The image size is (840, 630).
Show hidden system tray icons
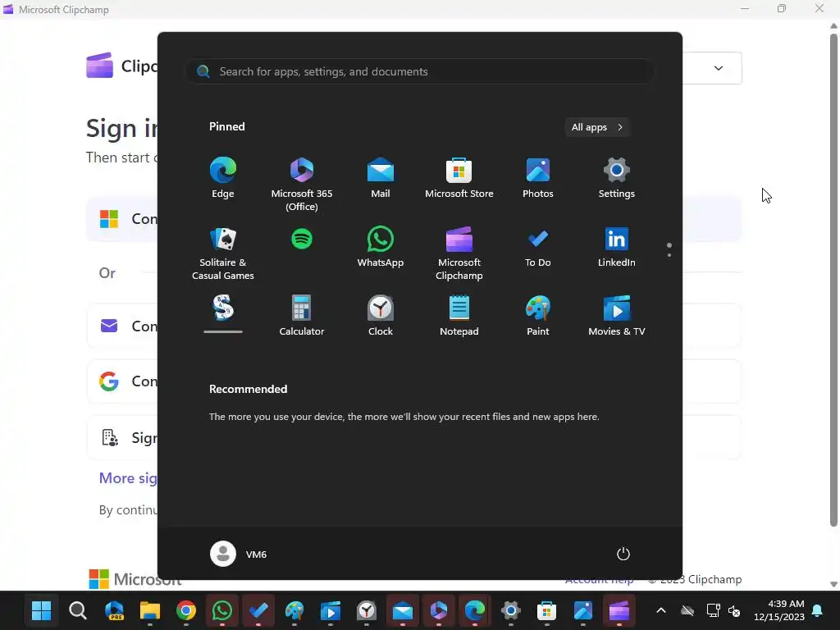(661, 610)
